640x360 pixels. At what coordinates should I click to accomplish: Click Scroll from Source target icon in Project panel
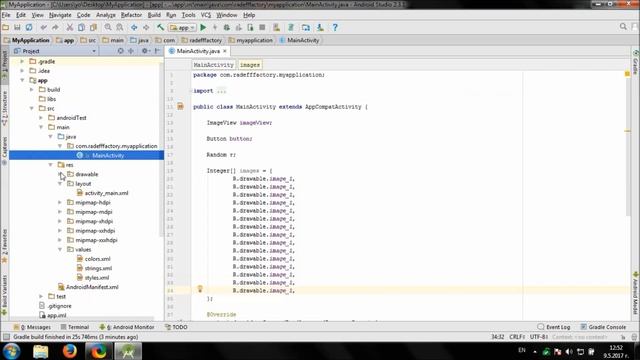click(120, 51)
